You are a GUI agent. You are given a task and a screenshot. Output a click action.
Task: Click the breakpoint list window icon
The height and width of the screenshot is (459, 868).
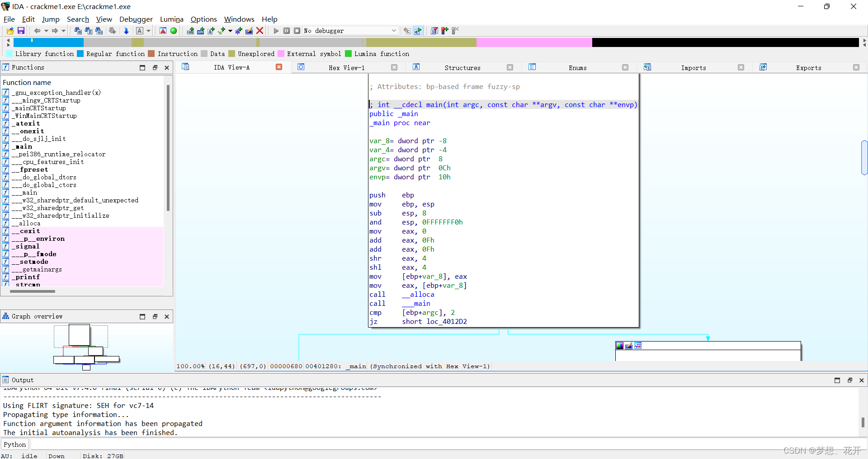tap(434, 31)
